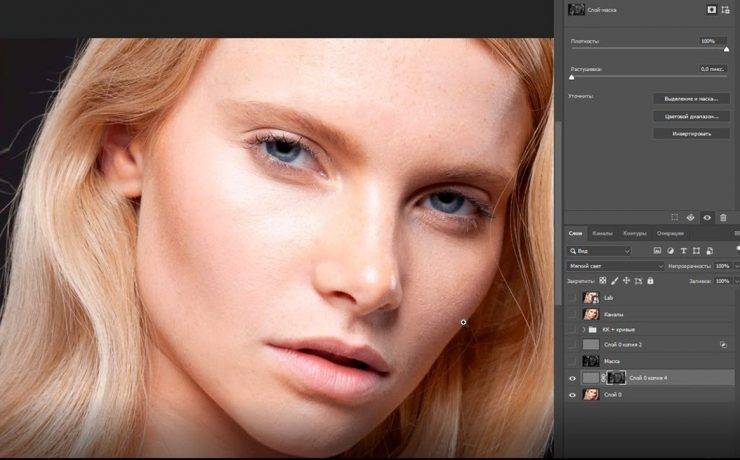Click the mask link chain on Слой 0 копия 4
Screen dimensions: 740x460
pyautogui.click(x=603, y=377)
